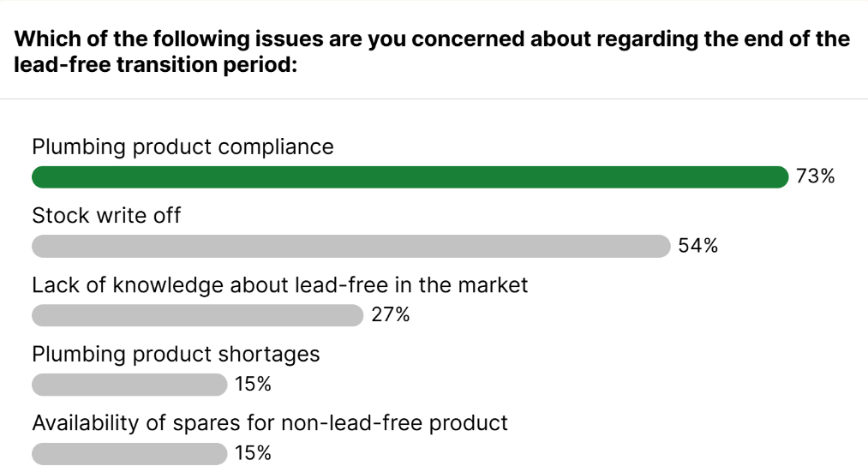Select the words "lead-free transition period:" in heading
868x472 pixels.
point(156,64)
